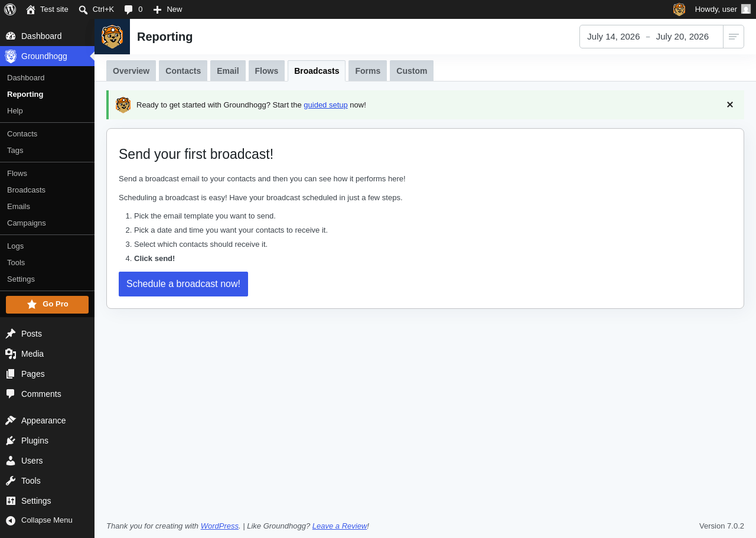Click Groundhogg logo beside Reporting title
The image size is (756, 538).
(x=112, y=37)
